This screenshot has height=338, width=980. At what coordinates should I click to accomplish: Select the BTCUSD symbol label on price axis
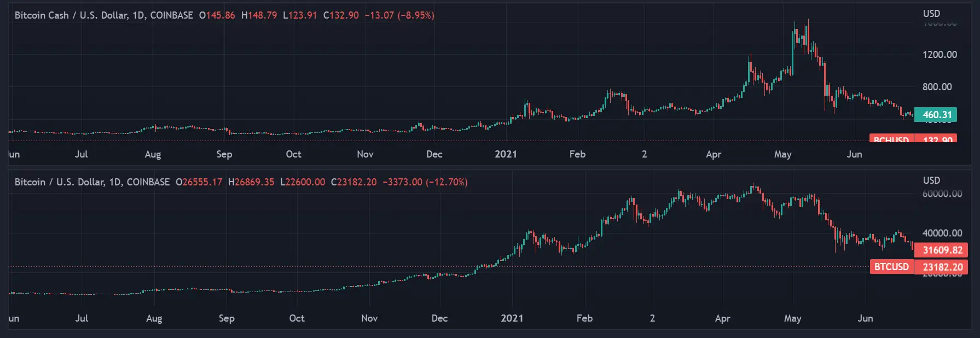(x=891, y=267)
